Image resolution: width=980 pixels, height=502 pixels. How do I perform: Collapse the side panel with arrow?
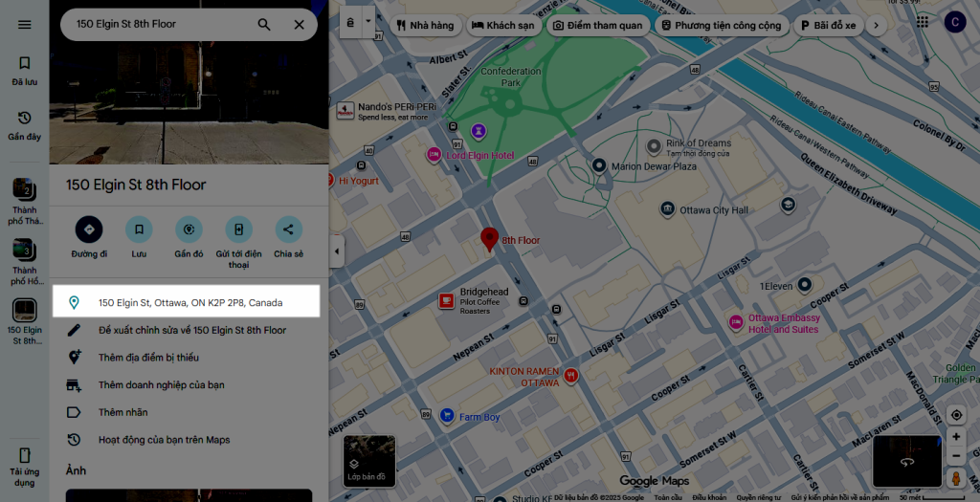(x=336, y=252)
